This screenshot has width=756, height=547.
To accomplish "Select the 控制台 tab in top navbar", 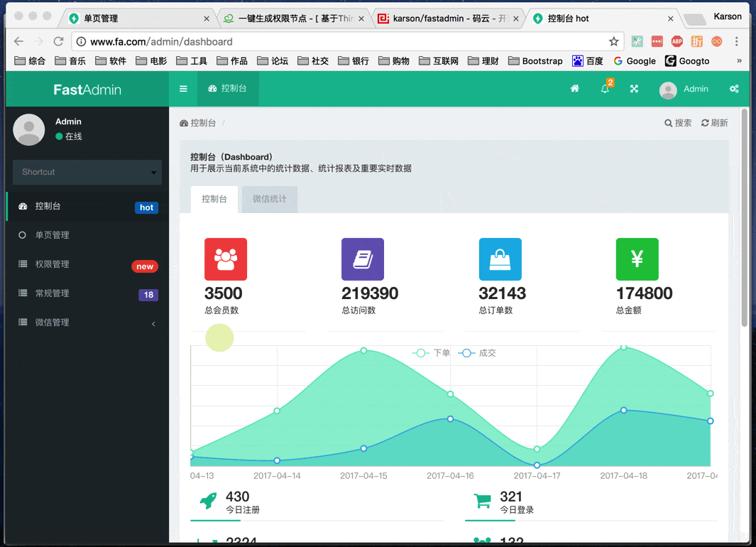I will pyautogui.click(x=228, y=89).
